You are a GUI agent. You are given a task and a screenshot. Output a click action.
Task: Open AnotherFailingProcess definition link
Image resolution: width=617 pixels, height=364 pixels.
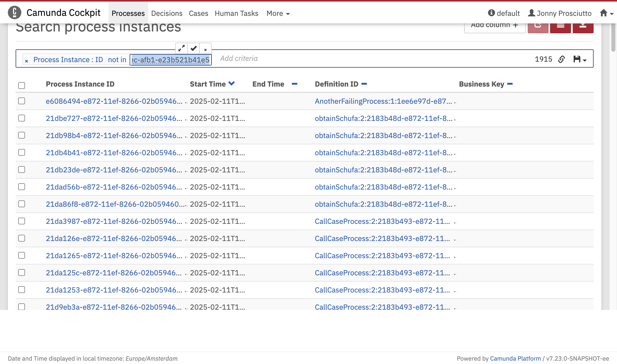383,101
